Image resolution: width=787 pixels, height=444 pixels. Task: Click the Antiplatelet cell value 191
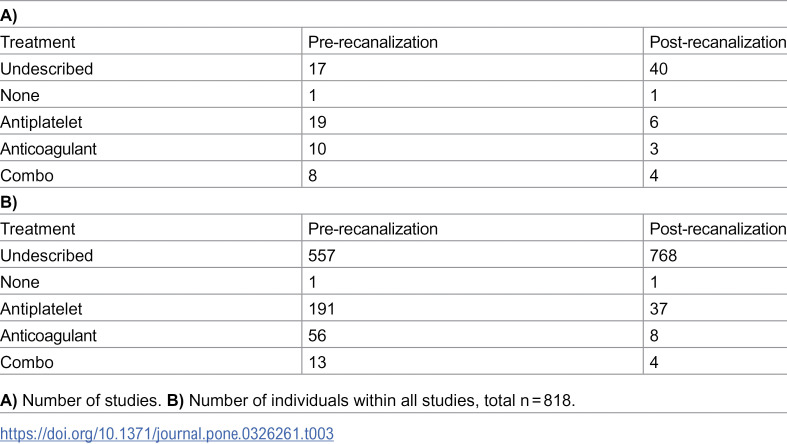click(322, 309)
